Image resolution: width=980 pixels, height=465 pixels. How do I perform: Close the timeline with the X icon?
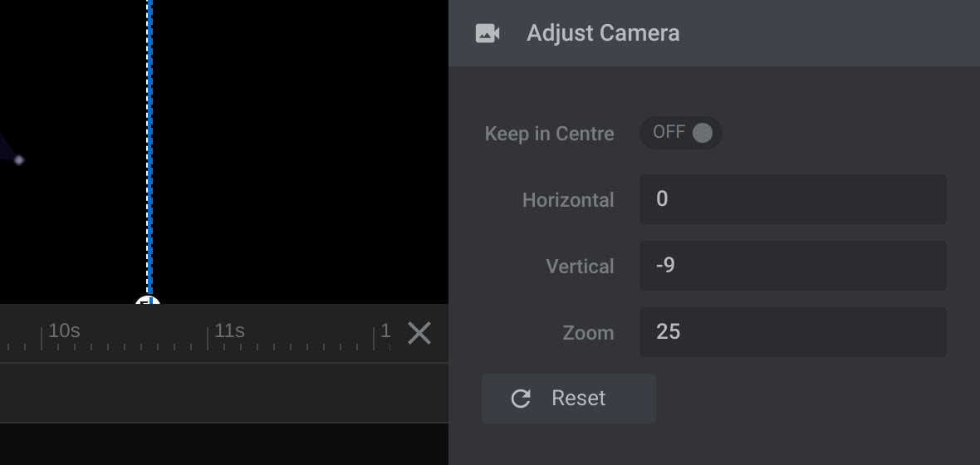click(419, 333)
